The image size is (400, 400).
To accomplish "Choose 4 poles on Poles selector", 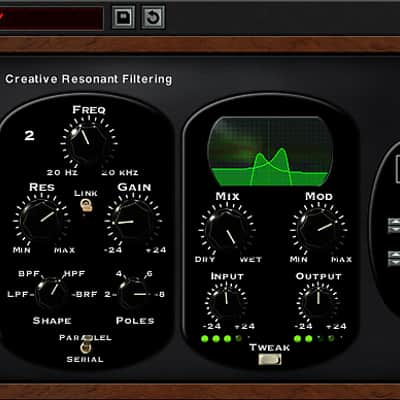I will click(119, 274).
